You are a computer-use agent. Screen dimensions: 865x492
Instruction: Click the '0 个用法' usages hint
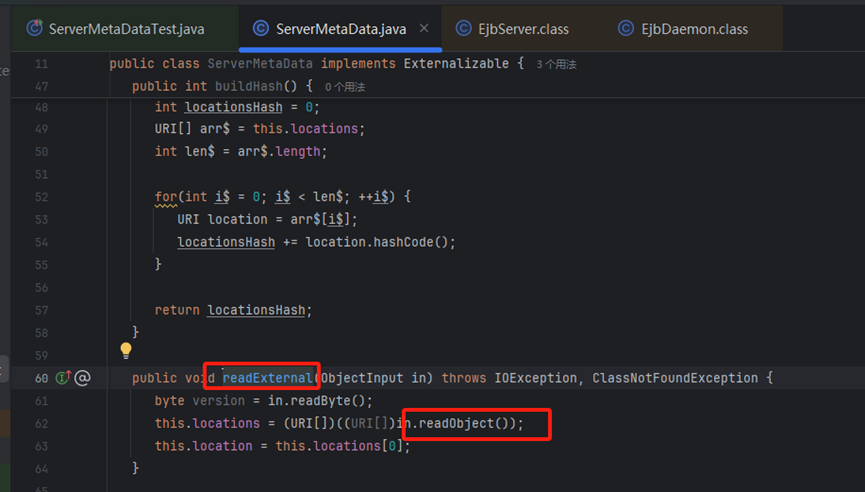345,87
